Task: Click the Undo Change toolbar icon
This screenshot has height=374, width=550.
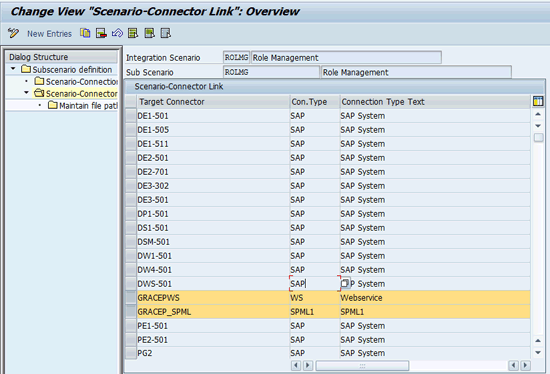Action: pos(117,33)
